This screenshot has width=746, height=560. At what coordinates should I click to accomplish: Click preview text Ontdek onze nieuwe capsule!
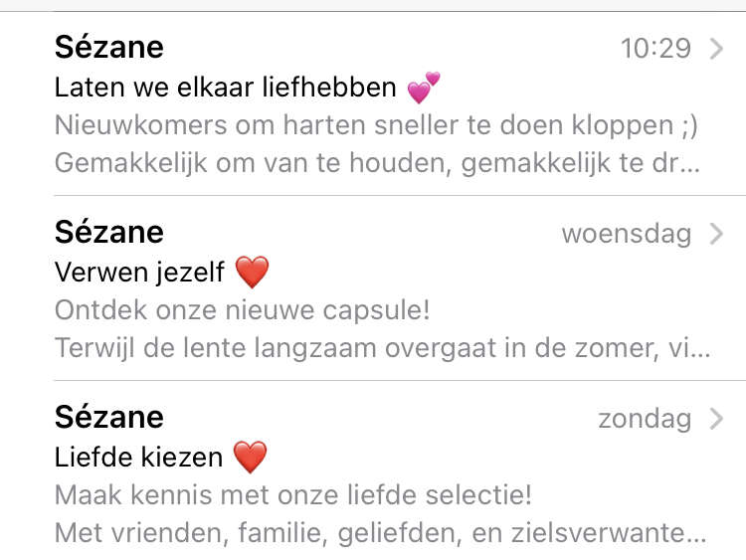click(242, 310)
